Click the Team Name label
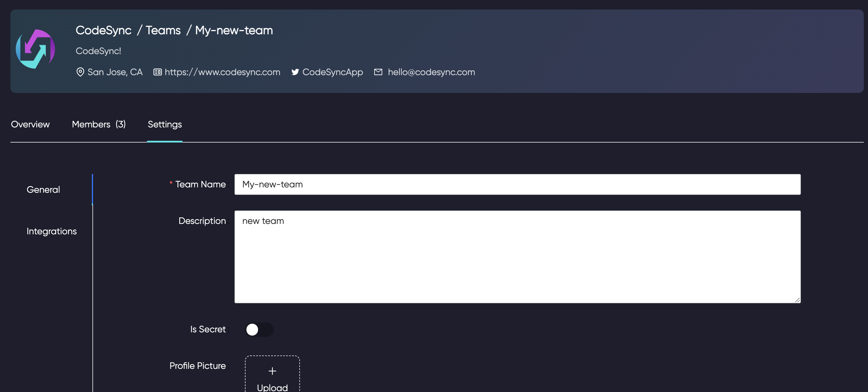Image resolution: width=868 pixels, height=392 pixels. 200,184
